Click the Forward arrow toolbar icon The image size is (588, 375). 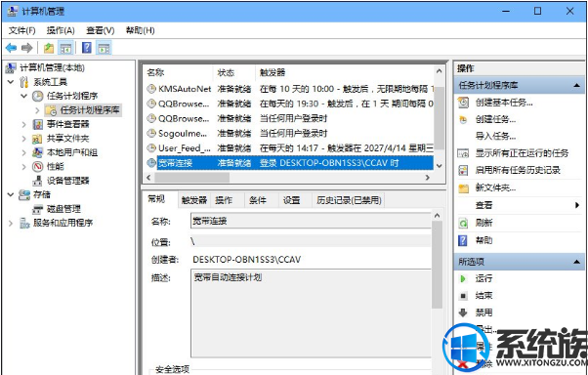[x=27, y=48]
